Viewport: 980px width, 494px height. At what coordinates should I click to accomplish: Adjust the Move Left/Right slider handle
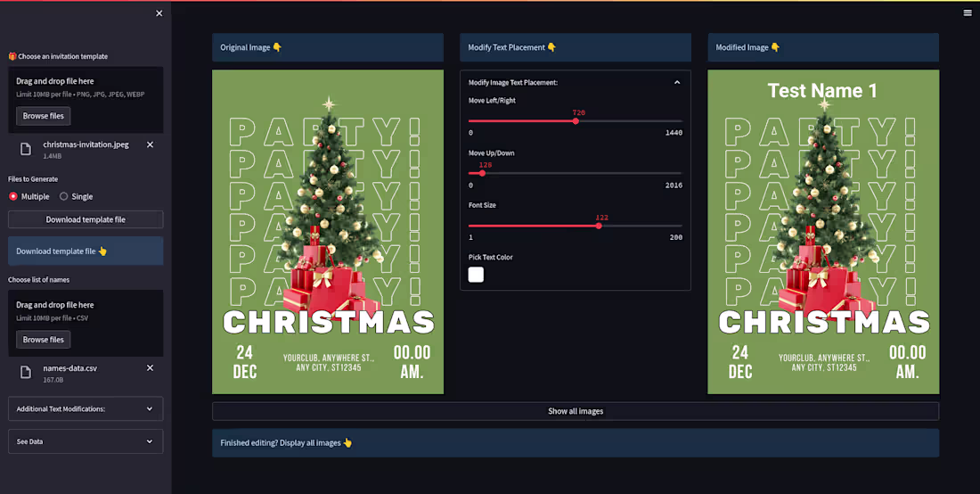576,120
